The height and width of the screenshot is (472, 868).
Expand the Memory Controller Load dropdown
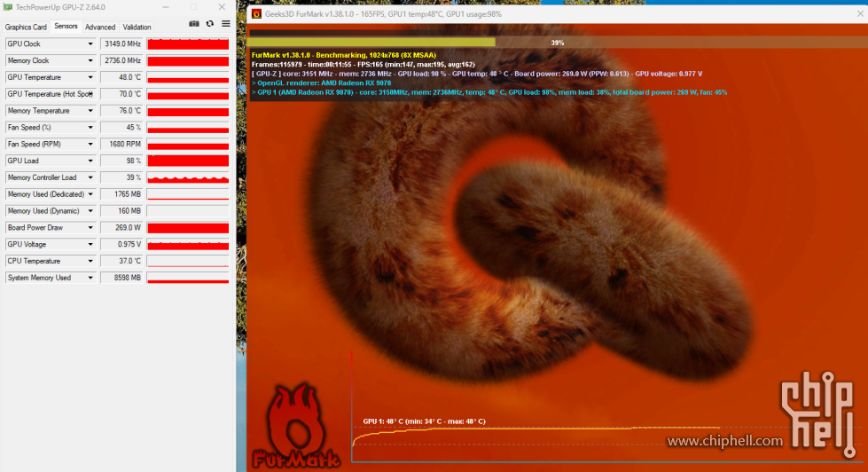click(x=90, y=177)
